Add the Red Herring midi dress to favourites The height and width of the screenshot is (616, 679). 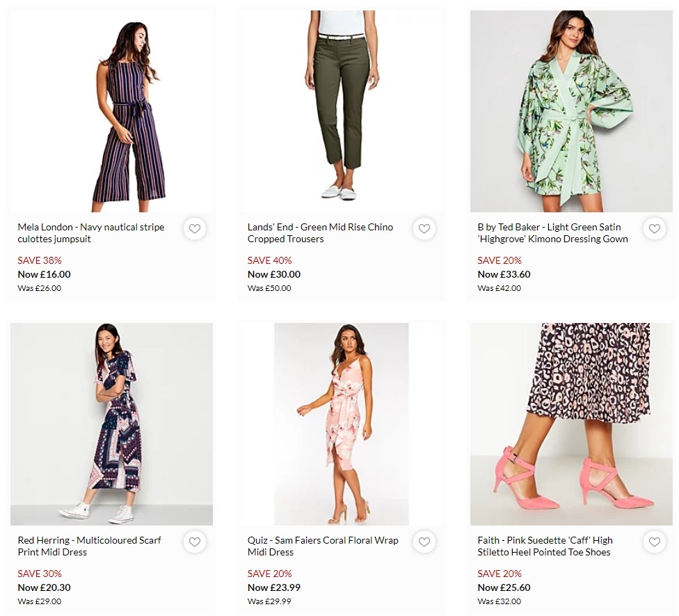[195, 542]
